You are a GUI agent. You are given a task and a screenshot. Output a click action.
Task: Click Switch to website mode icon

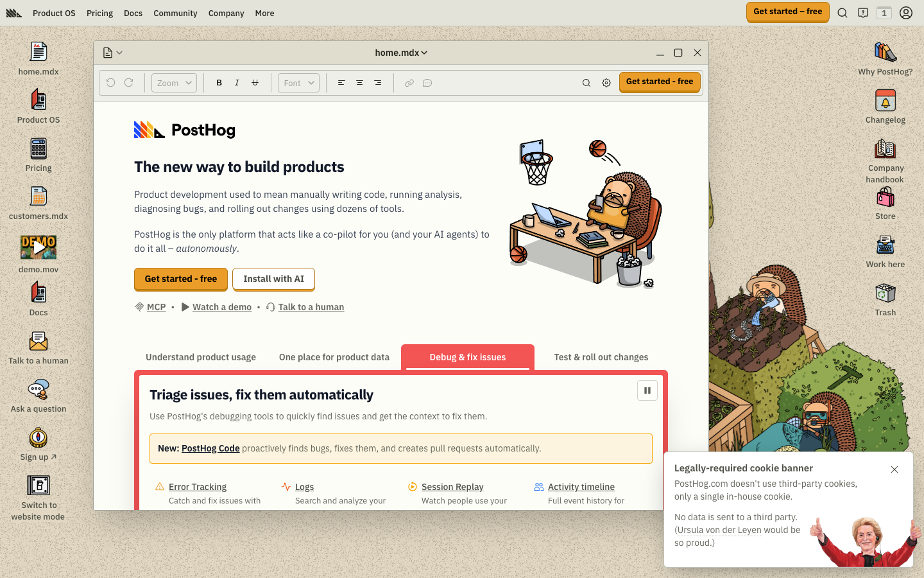click(x=38, y=498)
